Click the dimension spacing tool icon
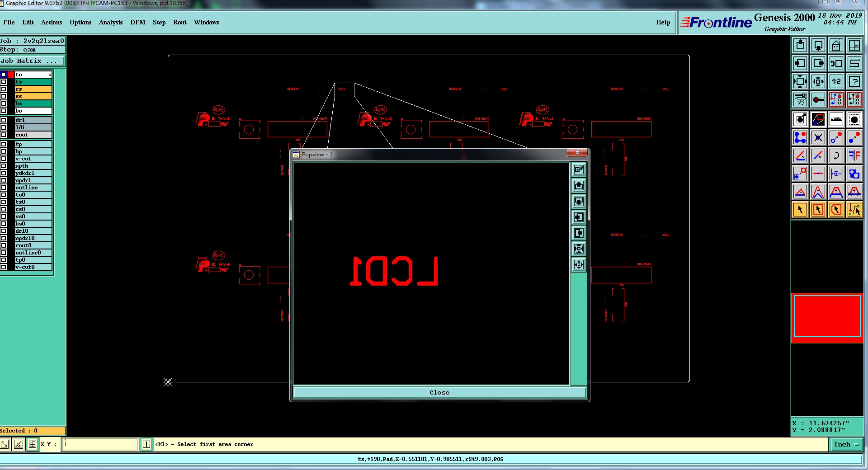 point(836,174)
